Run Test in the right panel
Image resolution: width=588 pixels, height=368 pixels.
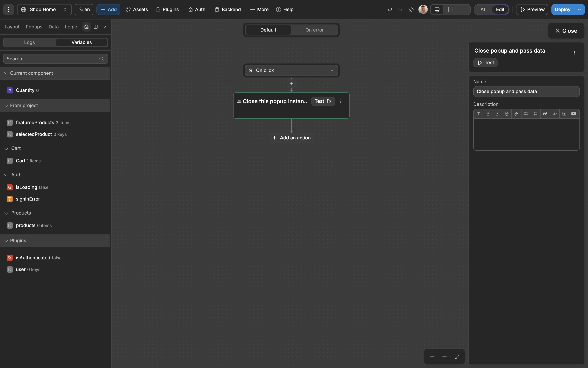tap(486, 63)
